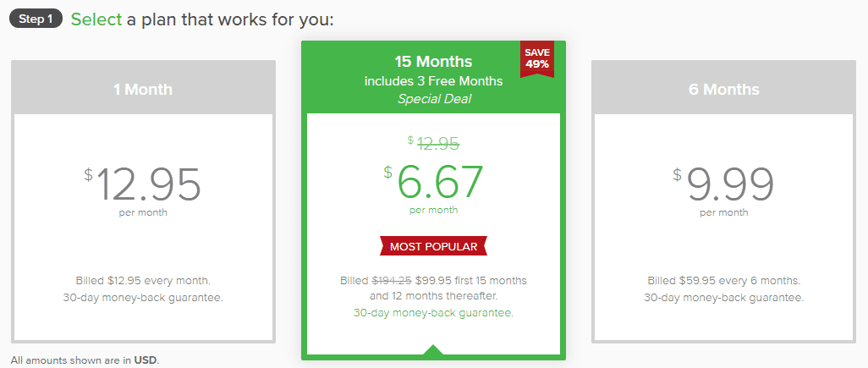Click 'Billed $12.95 every month' text
This screenshot has height=368, width=868.
[x=143, y=280]
